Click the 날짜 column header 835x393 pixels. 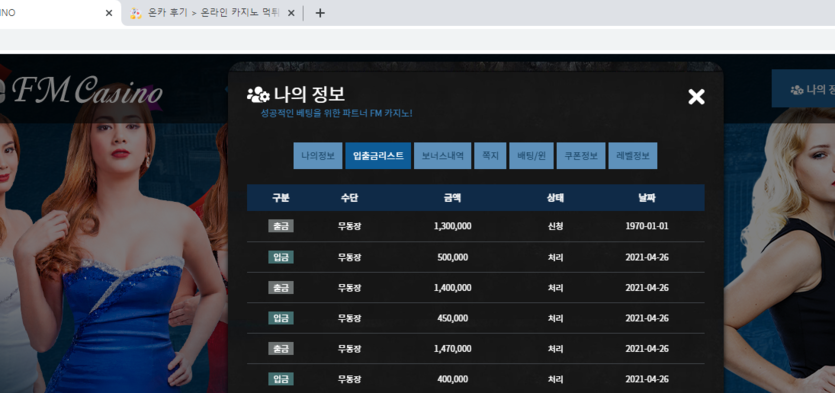(x=647, y=198)
